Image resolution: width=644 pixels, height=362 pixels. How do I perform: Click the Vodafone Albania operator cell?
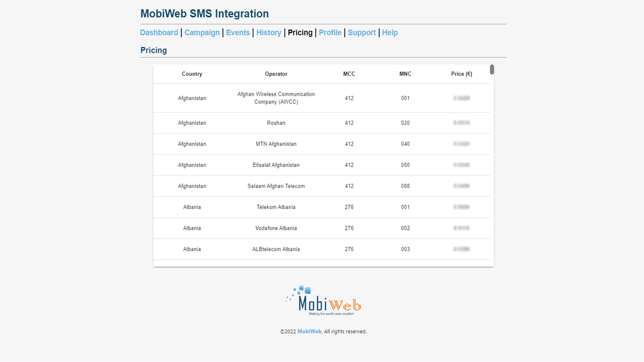[x=276, y=229]
